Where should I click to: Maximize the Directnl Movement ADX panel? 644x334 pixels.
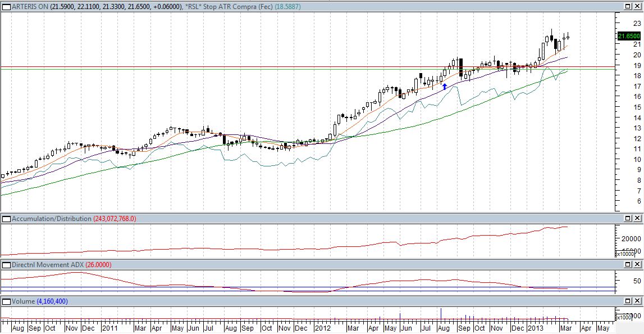point(628,264)
